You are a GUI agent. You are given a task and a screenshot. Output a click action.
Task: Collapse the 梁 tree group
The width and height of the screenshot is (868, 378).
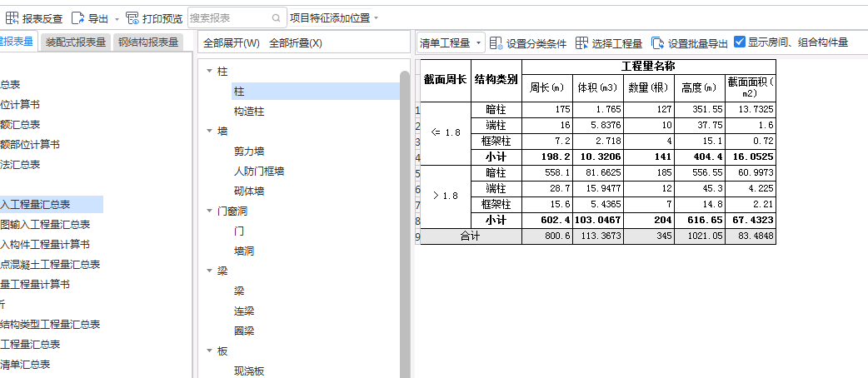click(209, 271)
